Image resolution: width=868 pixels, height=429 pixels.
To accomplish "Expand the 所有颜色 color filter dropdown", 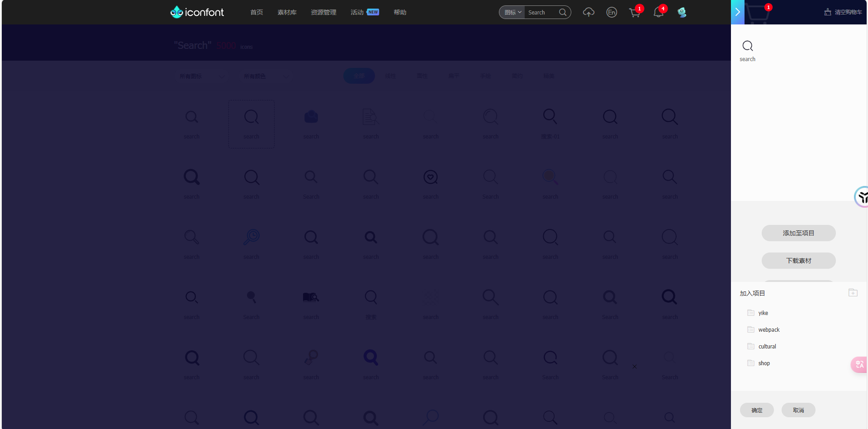I will pos(266,76).
